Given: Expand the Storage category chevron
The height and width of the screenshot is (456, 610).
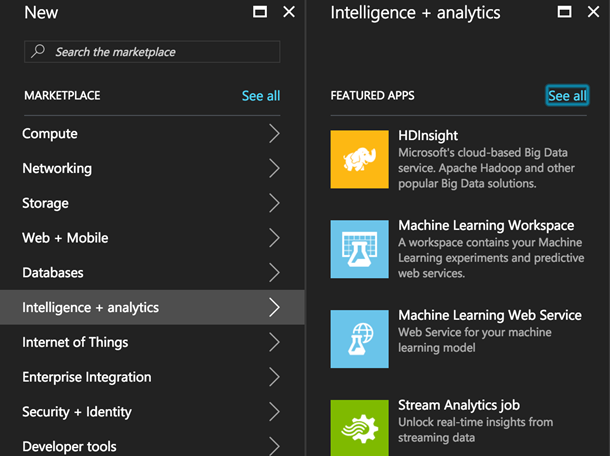Looking at the screenshot, I should click(x=274, y=203).
